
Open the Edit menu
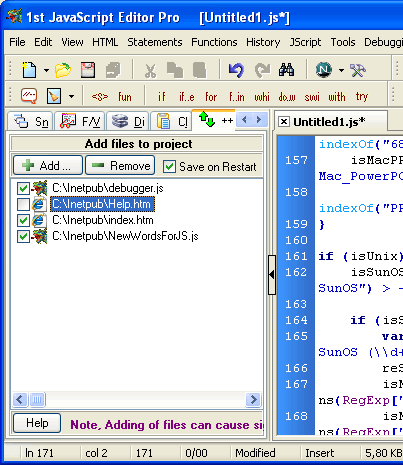43,42
